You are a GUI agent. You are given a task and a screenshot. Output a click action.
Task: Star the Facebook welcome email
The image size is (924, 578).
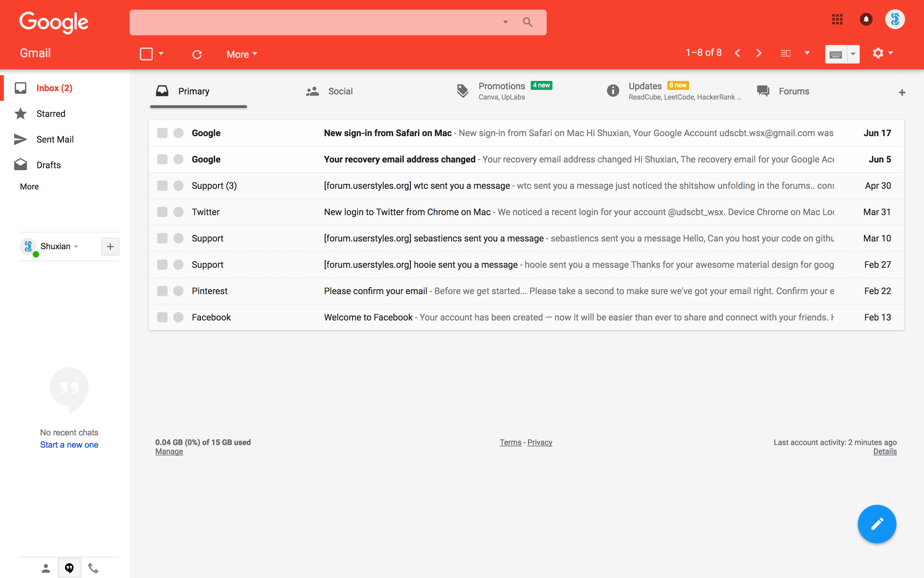(x=178, y=317)
